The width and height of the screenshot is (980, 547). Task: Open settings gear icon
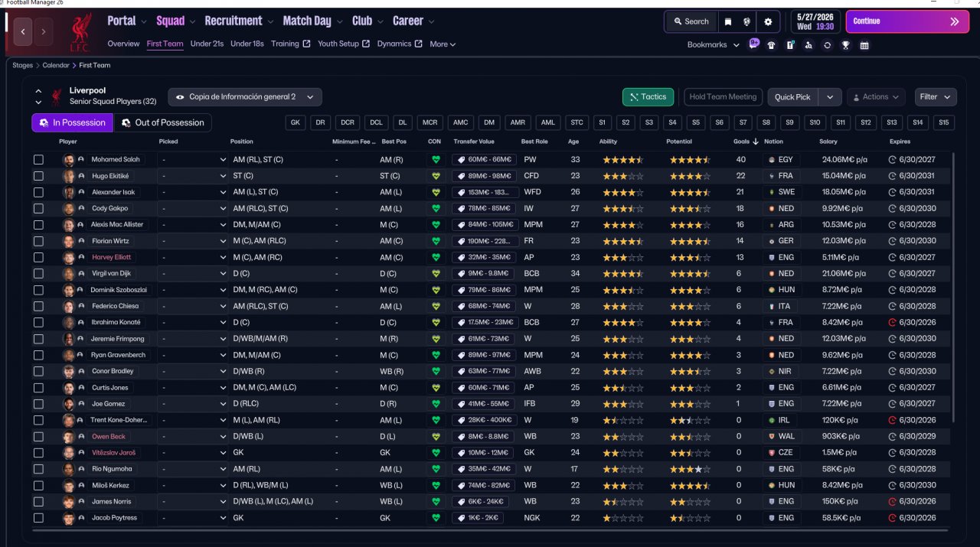point(768,21)
